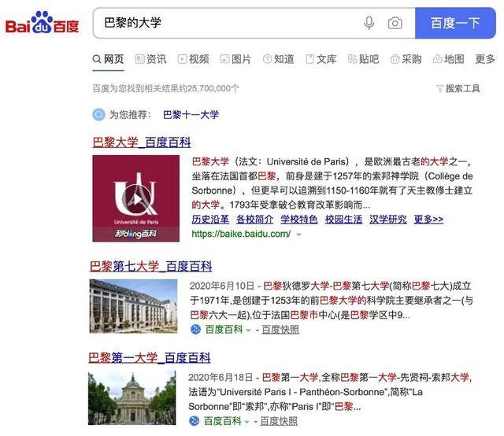The width and height of the screenshot is (504, 436).
Task: Open 百度快照 for 巴黎第七大学 result
Action: [280, 329]
